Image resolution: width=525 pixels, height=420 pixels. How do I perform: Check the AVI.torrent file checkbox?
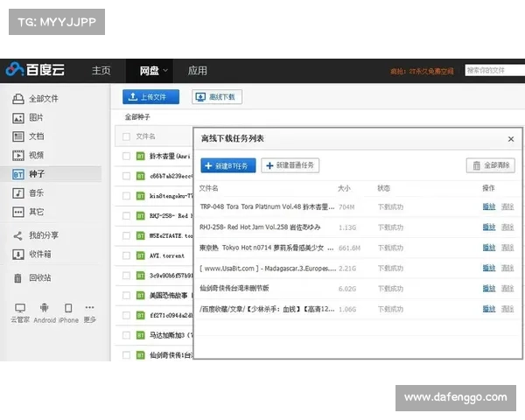pyautogui.click(x=126, y=255)
